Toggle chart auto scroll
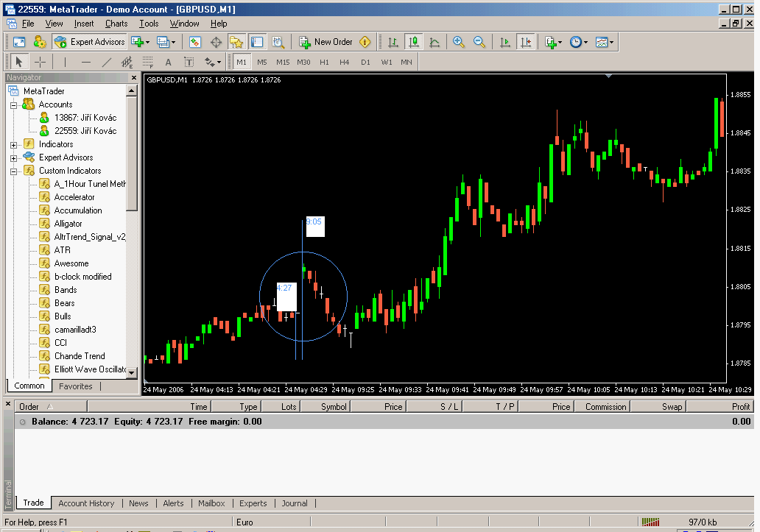This screenshot has width=760, height=532. [x=504, y=42]
